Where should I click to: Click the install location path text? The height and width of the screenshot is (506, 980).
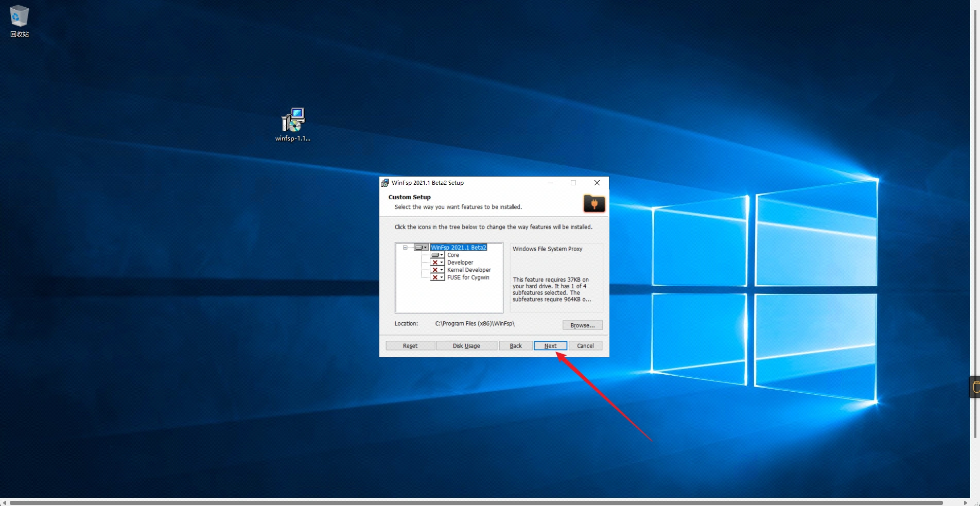click(x=475, y=324)
